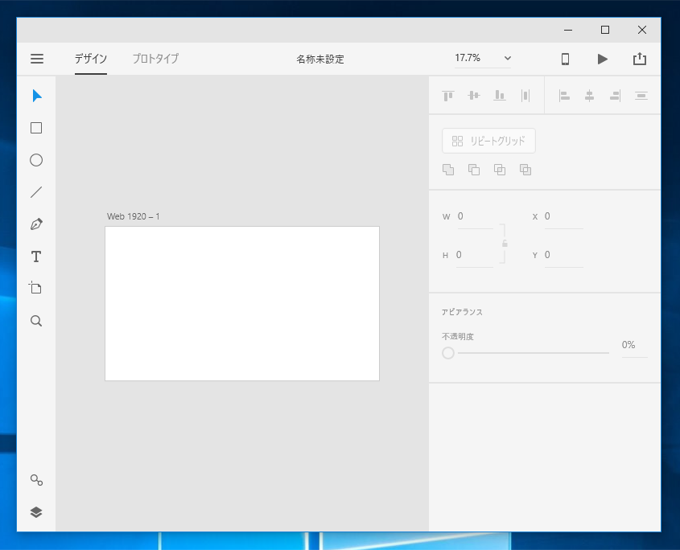The height and width of the screenshot is (550, 680).
Task: Maximize the application window
Action: click(x=605, y=30)
